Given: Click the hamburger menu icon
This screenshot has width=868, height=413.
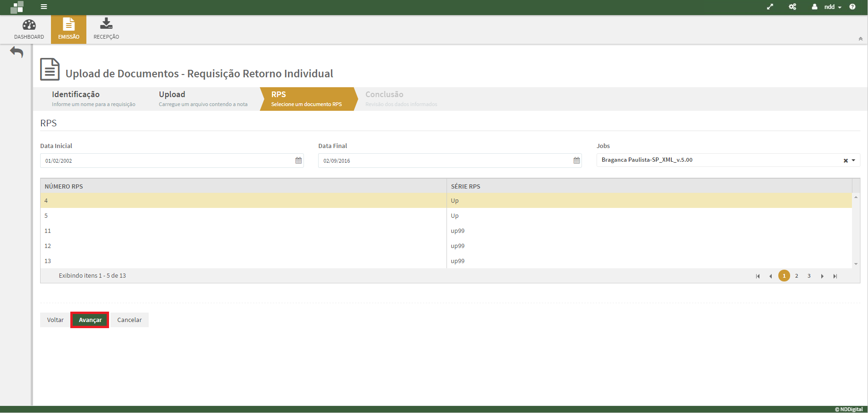Looking at the screenshot, I should [x=44, y=7].
